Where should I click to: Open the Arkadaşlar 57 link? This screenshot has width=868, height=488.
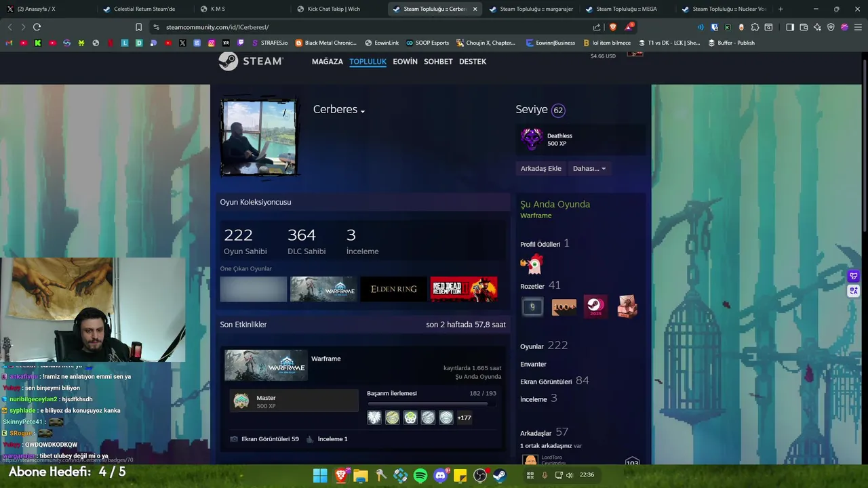(544, 432)
